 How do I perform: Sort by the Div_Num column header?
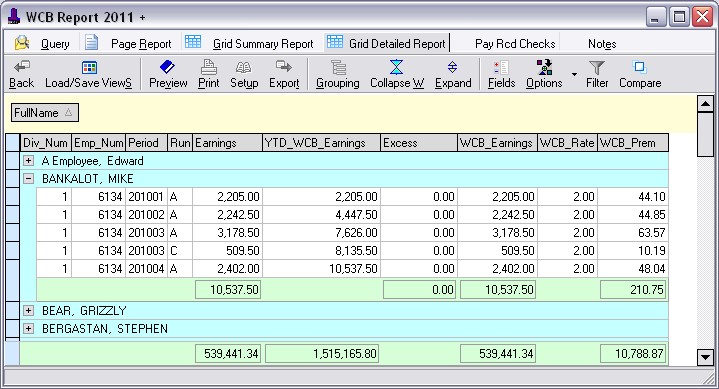pyautogui.click(x=46, y=143)
